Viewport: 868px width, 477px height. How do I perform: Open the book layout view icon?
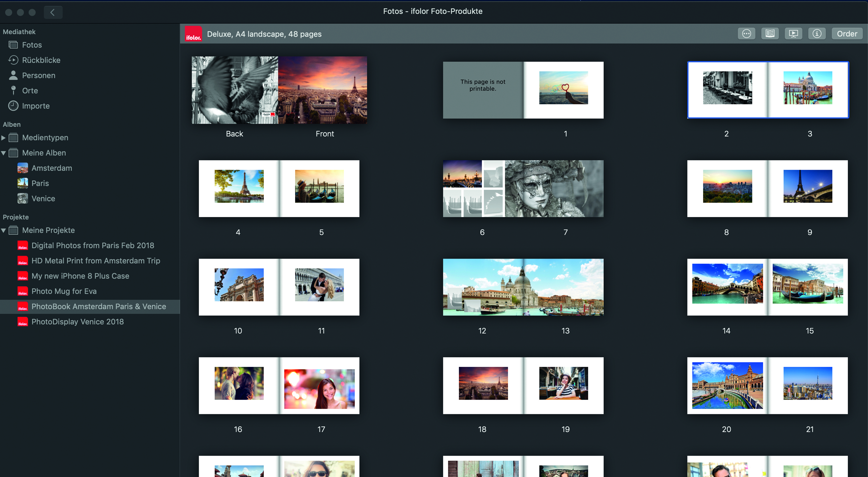pyautogui.click(x=770, y=34)
